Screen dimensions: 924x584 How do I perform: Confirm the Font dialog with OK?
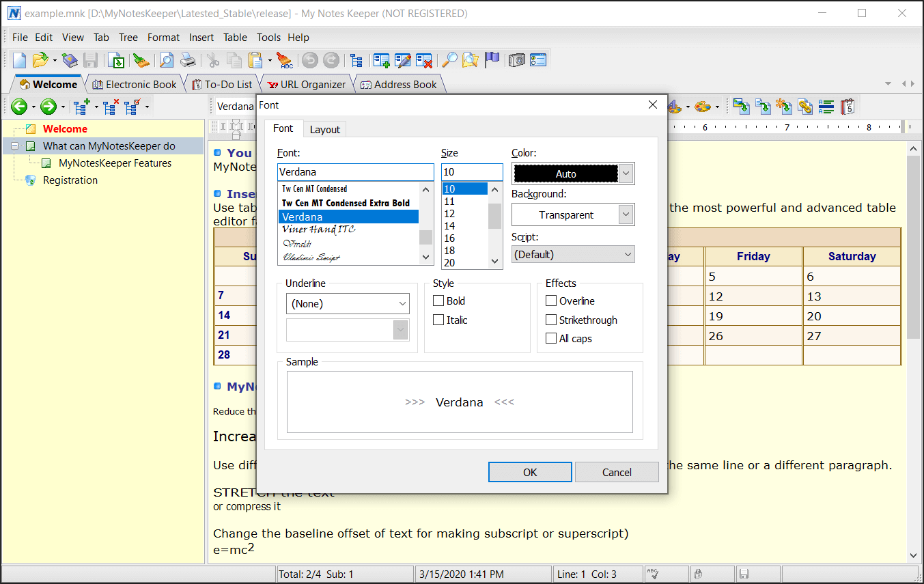point(530,472)
